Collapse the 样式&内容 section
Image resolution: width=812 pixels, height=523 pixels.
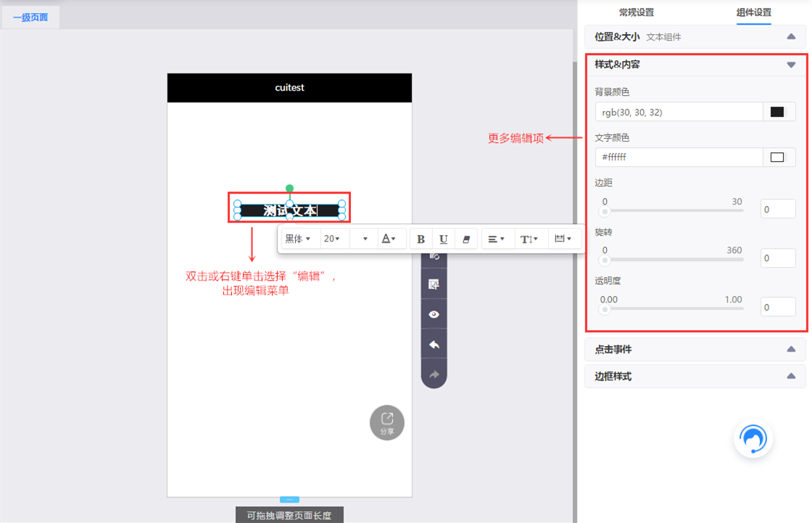click(695, 65)
